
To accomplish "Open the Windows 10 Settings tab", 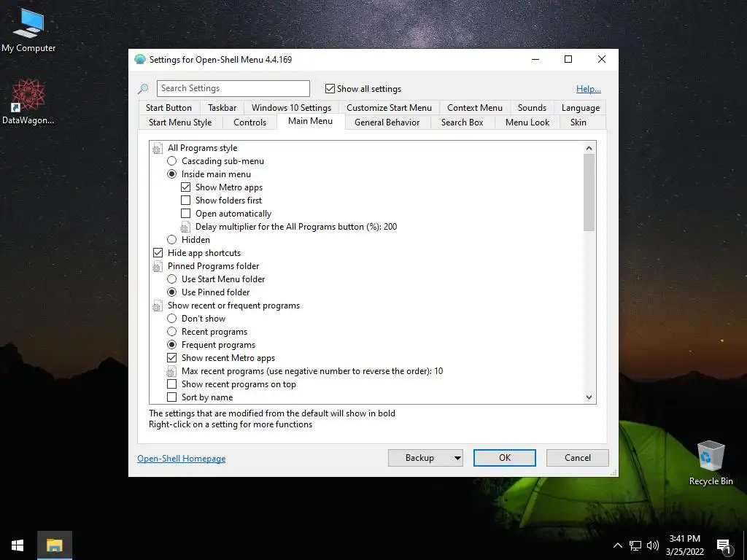I will click(x=292, y=108).
